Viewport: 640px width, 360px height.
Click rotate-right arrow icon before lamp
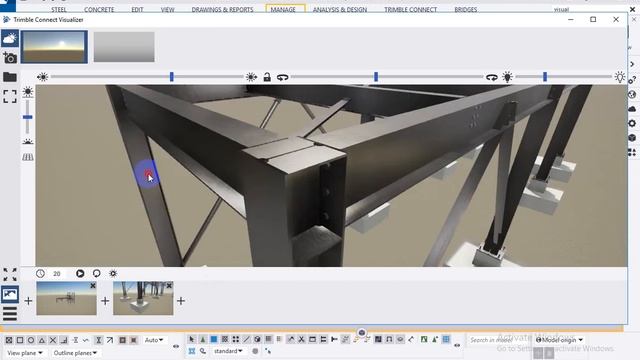pos(491,77)
